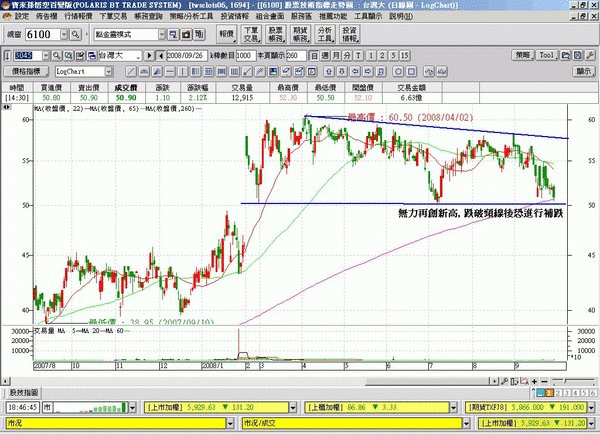Screen dimensions: 600x435
Task: Click the next date right-arrow button
Action: click(x=149, y=55)
